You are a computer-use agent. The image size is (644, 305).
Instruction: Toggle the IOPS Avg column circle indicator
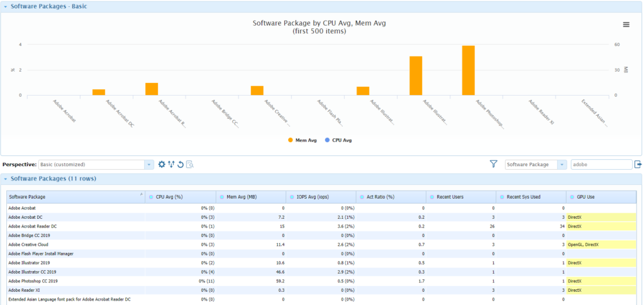coord(291,197)
